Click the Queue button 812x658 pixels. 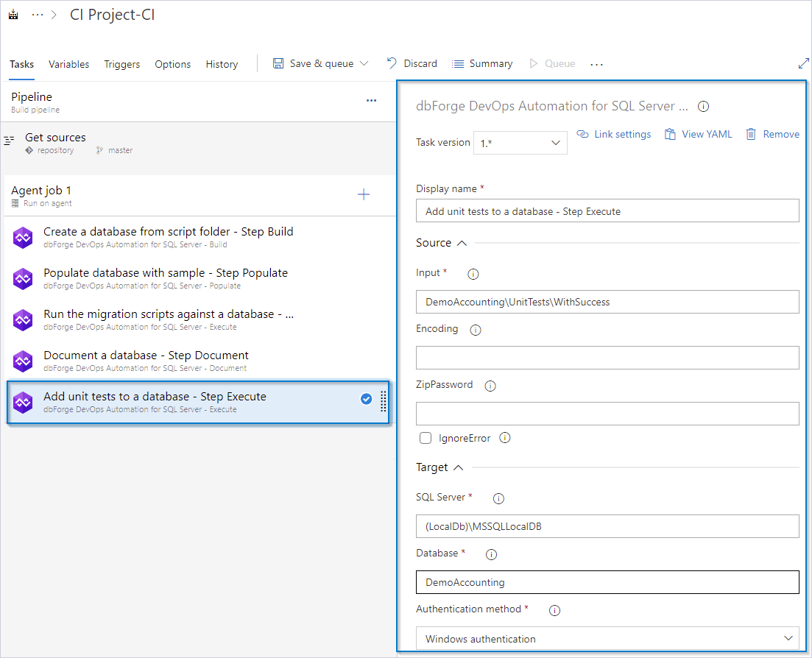tap(552, 64)
